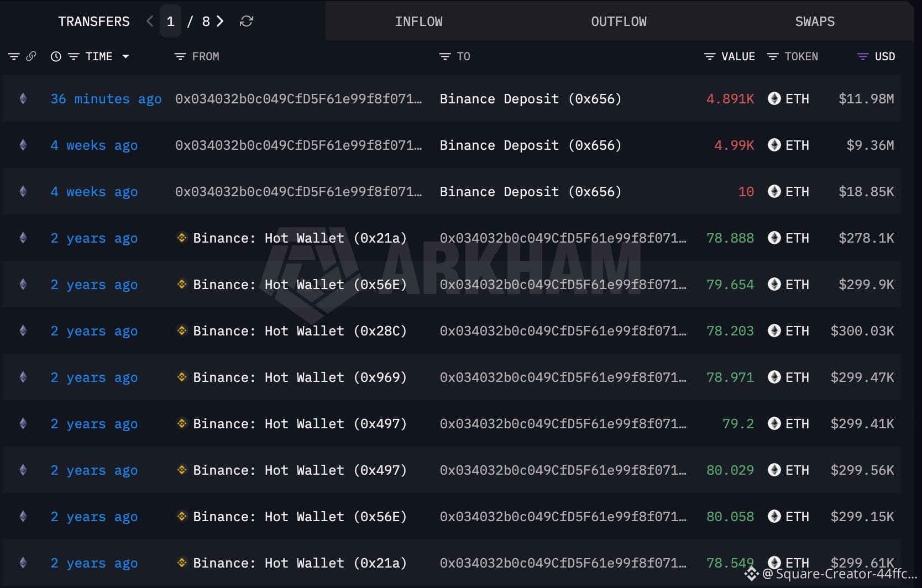Open Binance Deposit (0x656) on $18.85K row
This screenshot has height=588, width=922.
pyautogui.click(x=531, y=192)
